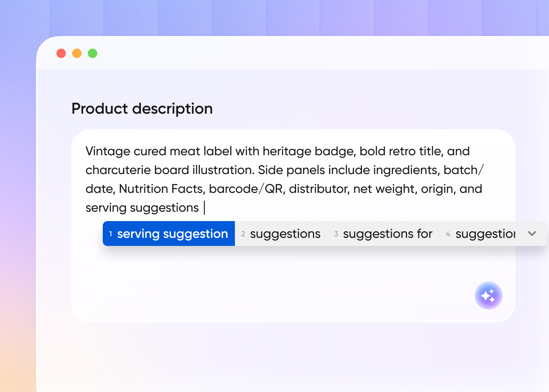Click on "heritage badge" in first line
Viewport: 549px width, 392px height.
[309, 151]
